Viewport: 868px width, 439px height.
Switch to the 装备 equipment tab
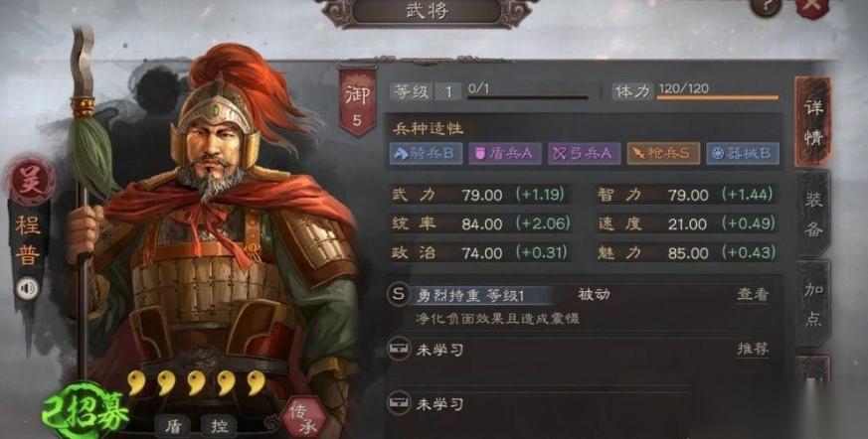click(x=813, y=213)
